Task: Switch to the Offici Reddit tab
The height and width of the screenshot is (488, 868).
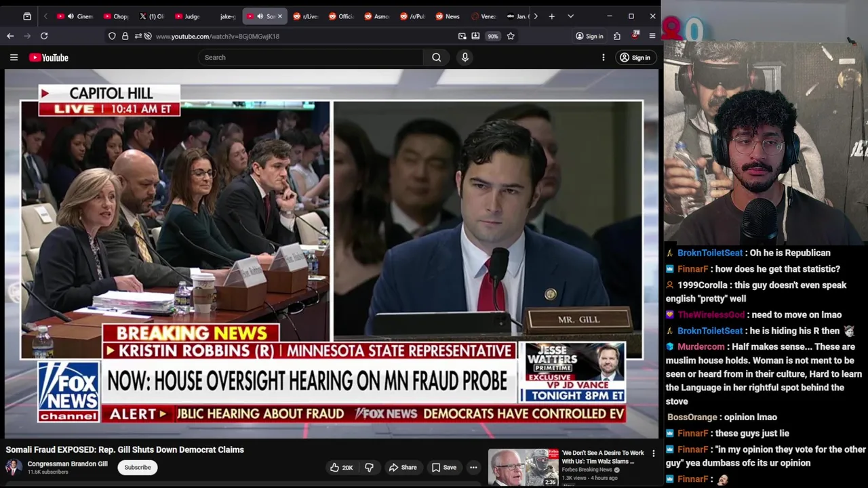Action: (342, 16)
